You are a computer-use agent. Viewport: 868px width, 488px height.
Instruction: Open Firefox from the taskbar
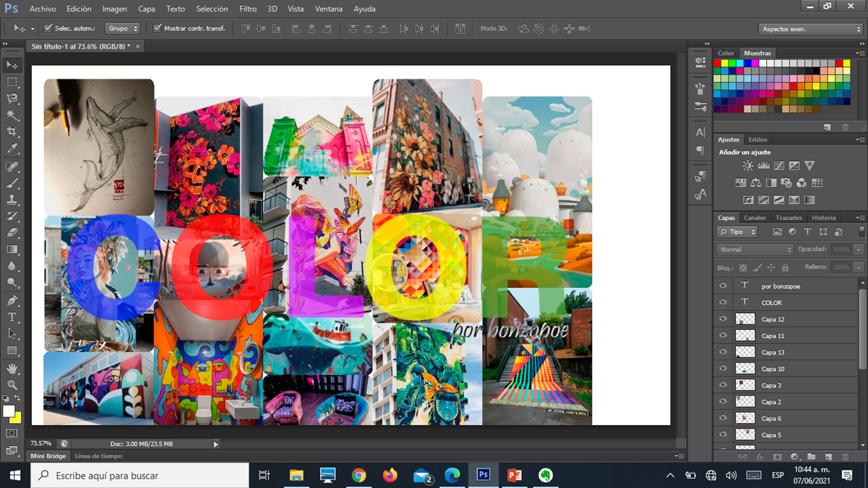[x=390, y=475]
